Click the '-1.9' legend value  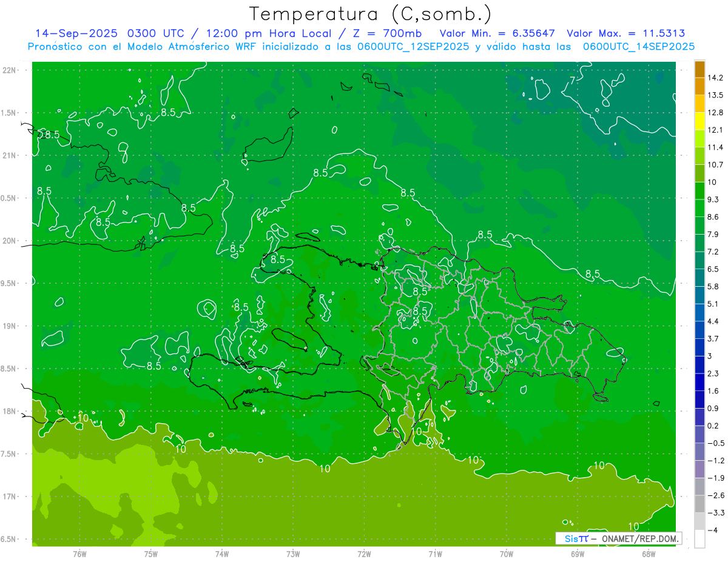(716, 478)
